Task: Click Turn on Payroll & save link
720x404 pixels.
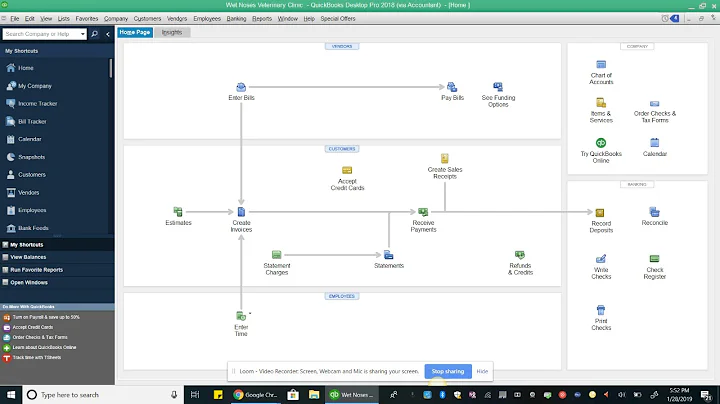Action: pos(46,317)
